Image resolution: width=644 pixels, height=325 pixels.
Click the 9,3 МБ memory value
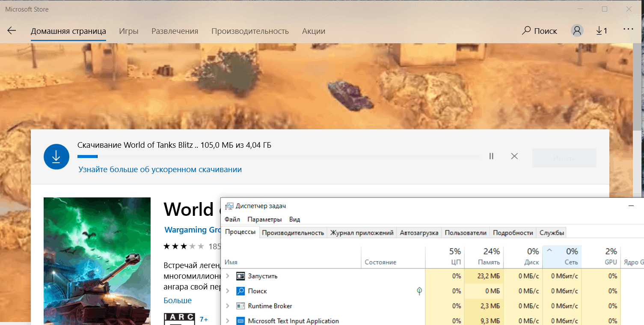[x=490, y=321]
